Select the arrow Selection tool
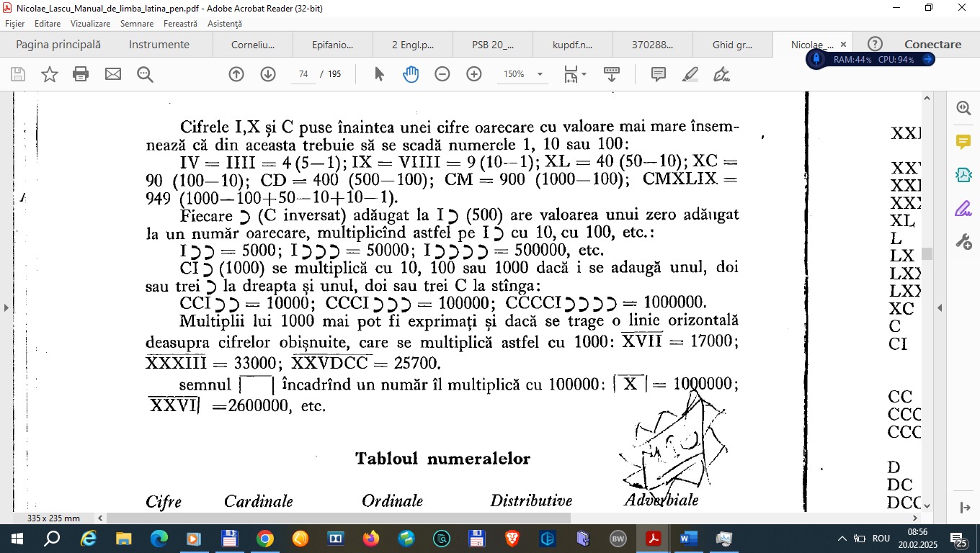980x553 pixels. pos(380,74)
